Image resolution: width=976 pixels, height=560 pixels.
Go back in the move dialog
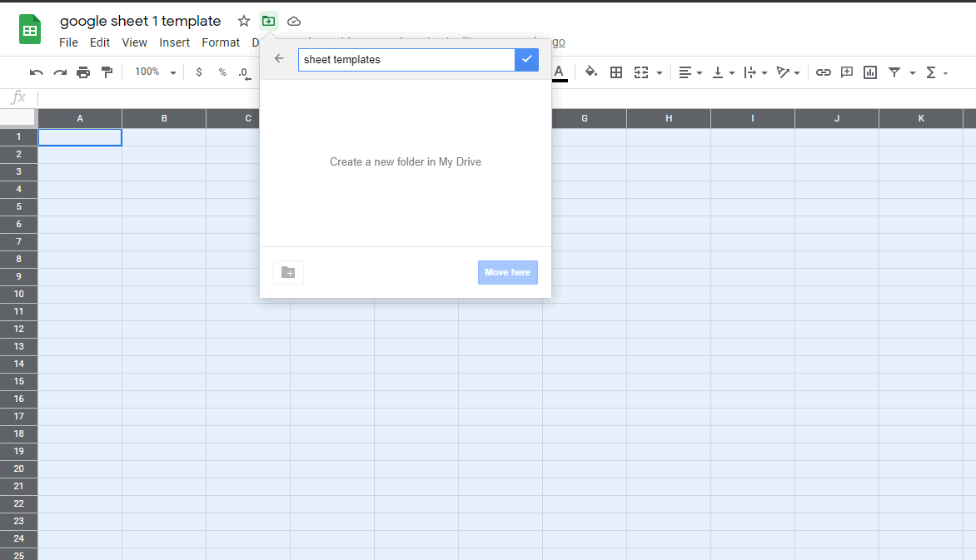coord(279,58)
